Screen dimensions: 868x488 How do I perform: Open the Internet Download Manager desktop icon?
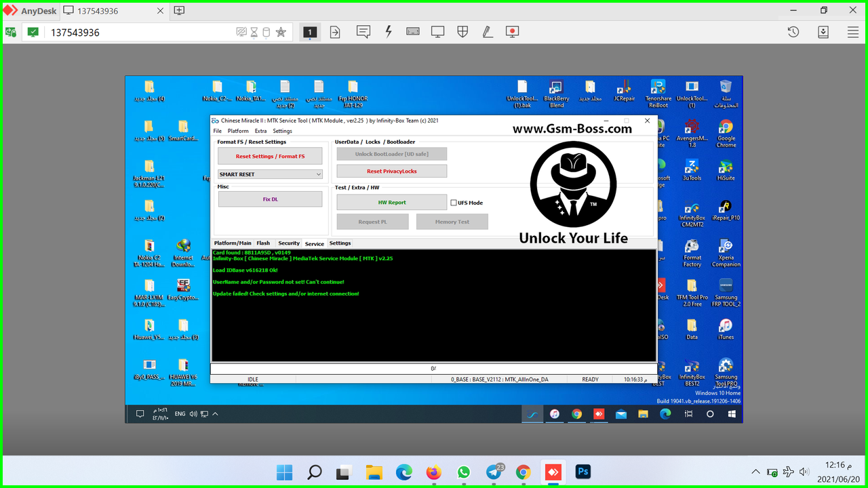[x=183, y=253]
